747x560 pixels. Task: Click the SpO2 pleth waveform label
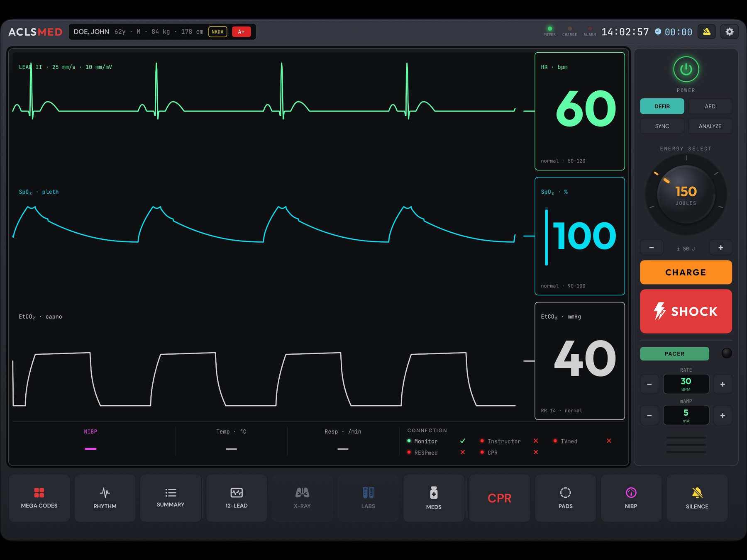39,192
